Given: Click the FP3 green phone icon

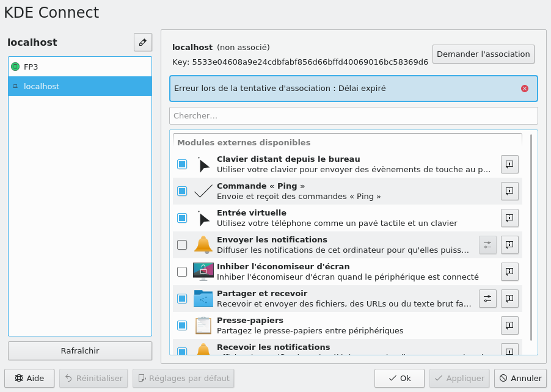Looking at the screenshot, I should [x=15, y=67].
